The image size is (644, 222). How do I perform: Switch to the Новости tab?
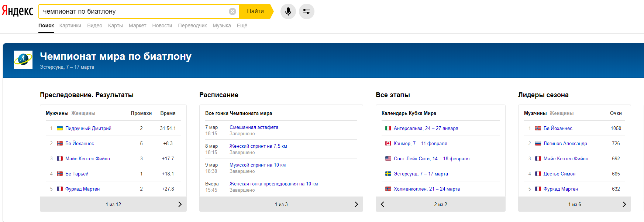162,25
